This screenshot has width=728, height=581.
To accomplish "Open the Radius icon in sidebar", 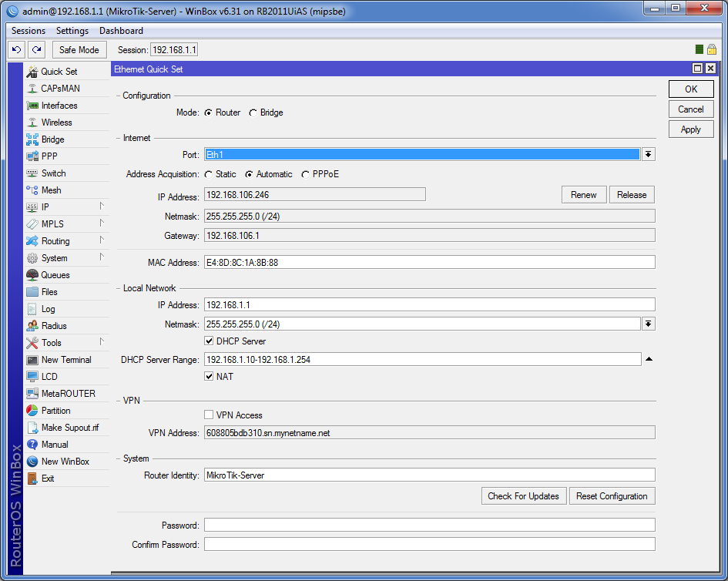I will pyautogui.click(x=32, y=326).
